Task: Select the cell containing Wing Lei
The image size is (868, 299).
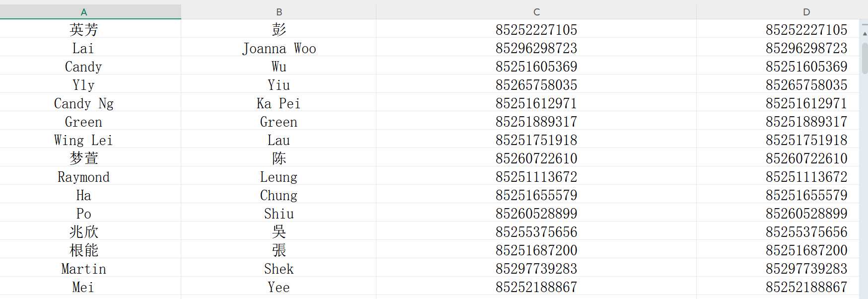Action: coord(90,140)
